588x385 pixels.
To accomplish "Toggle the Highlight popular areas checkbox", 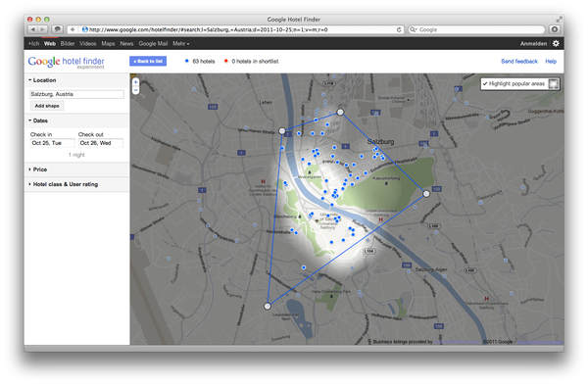I will [485, 83].
